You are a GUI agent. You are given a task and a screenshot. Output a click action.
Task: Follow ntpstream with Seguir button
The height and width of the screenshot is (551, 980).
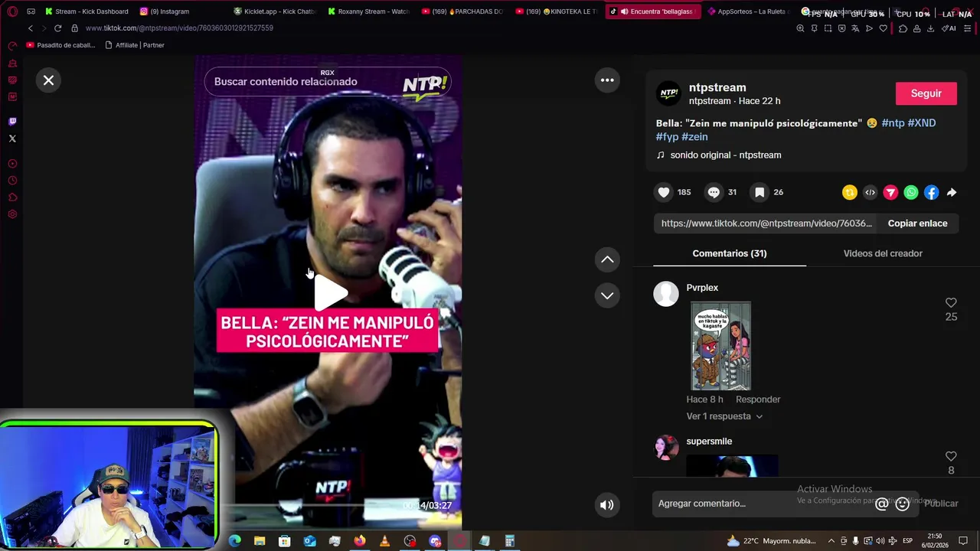pos(926,93)
